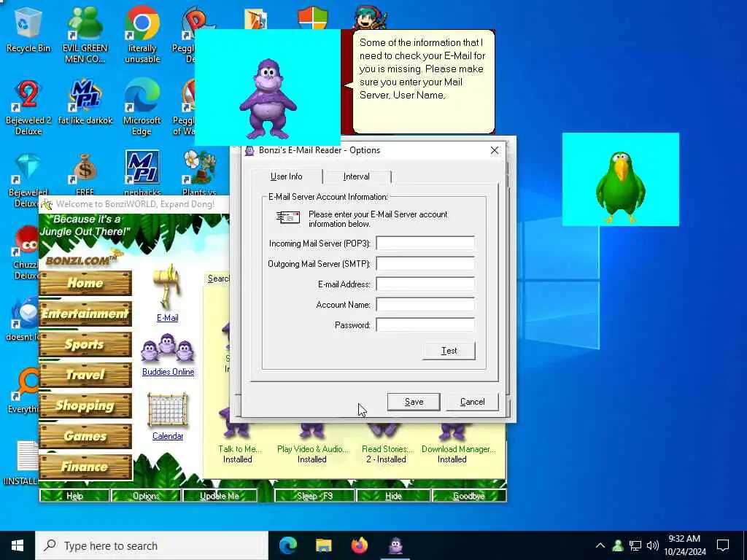Open Bejeweled 2 Deluxe shortcut
Viewport: 747px width, 560px height.
pyautogui.click(x=28, y=107)
